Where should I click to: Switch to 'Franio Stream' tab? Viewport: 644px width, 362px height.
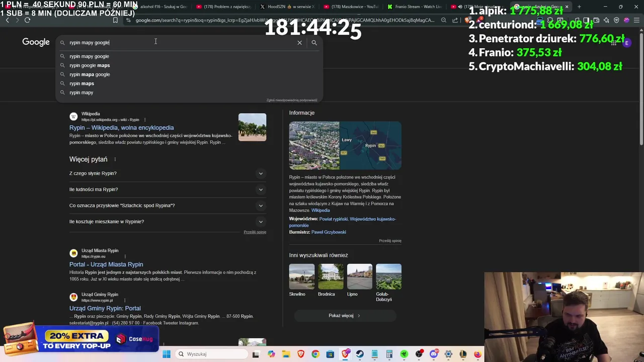415,7
